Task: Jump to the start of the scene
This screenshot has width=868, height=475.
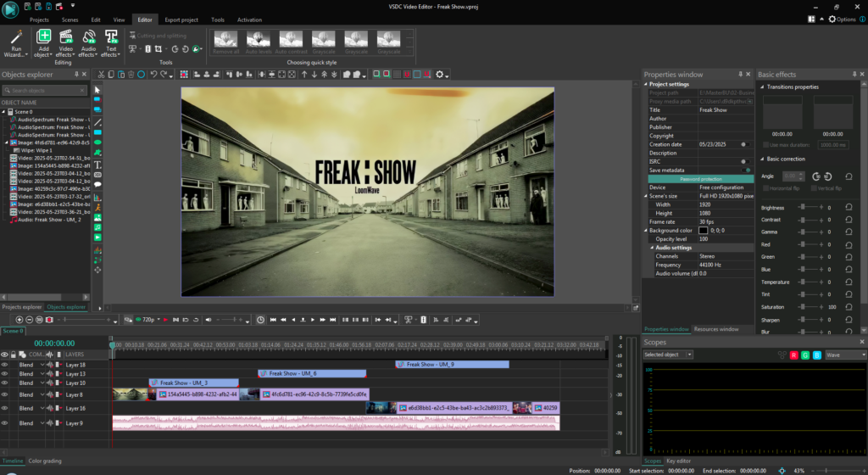Action: [273, 320]
